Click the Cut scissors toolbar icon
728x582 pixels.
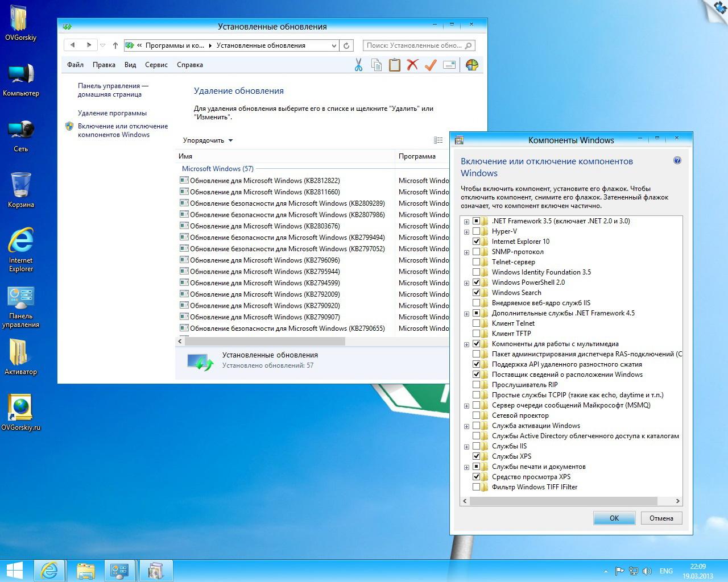(x=358, y=65)
